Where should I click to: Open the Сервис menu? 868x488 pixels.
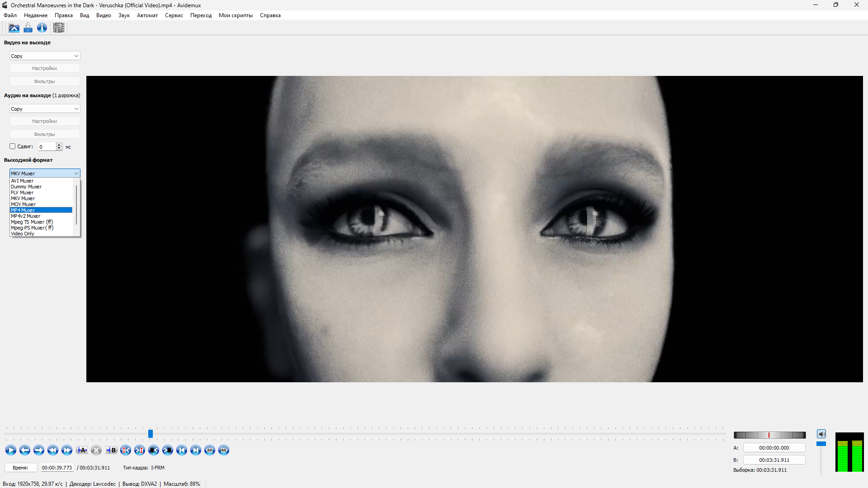tap(174, 15)
